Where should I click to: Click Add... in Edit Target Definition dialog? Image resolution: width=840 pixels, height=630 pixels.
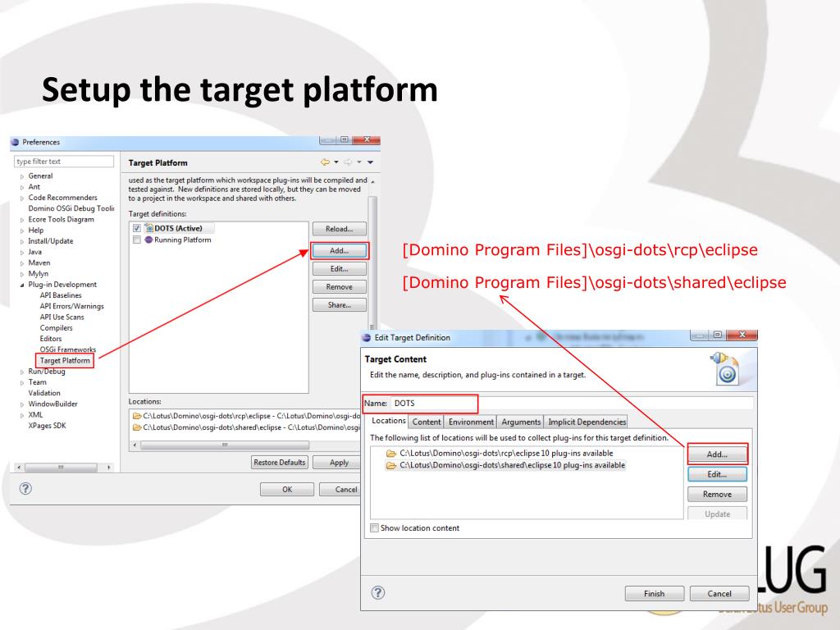click(717, 454)
